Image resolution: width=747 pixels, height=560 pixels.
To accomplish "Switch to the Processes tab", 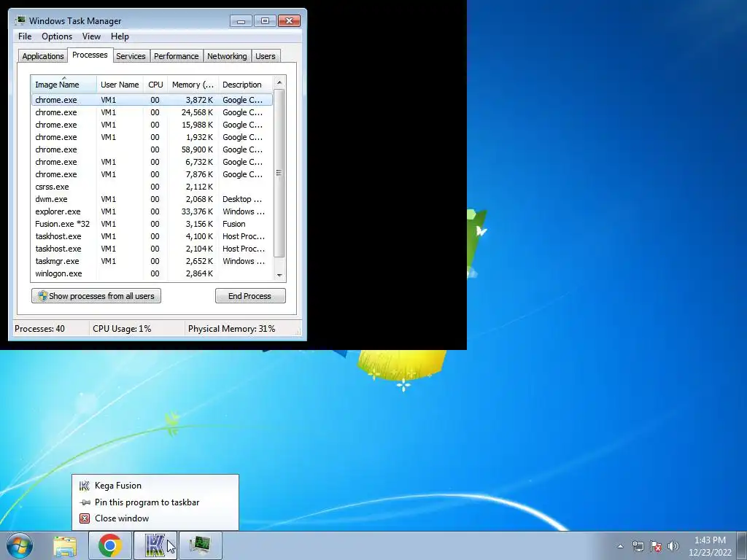I will (90, 55).
